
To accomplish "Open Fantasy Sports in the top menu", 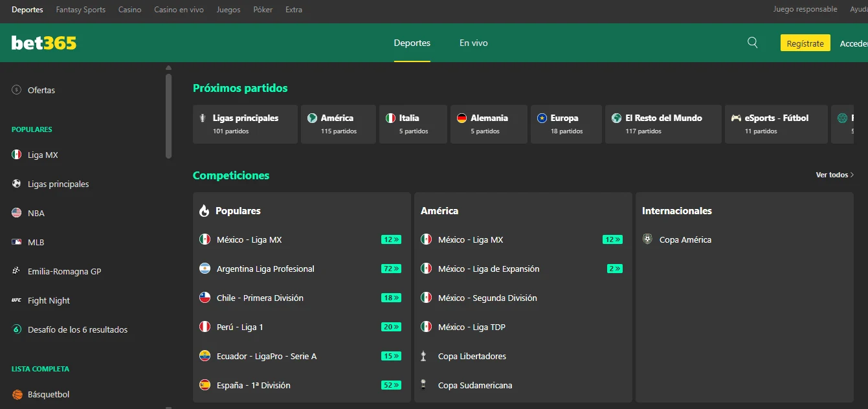I will coord(81,10).
